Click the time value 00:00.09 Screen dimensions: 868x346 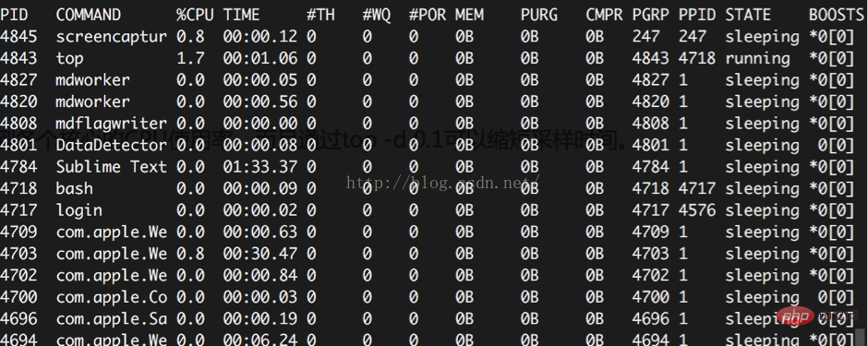click(260, 188)
